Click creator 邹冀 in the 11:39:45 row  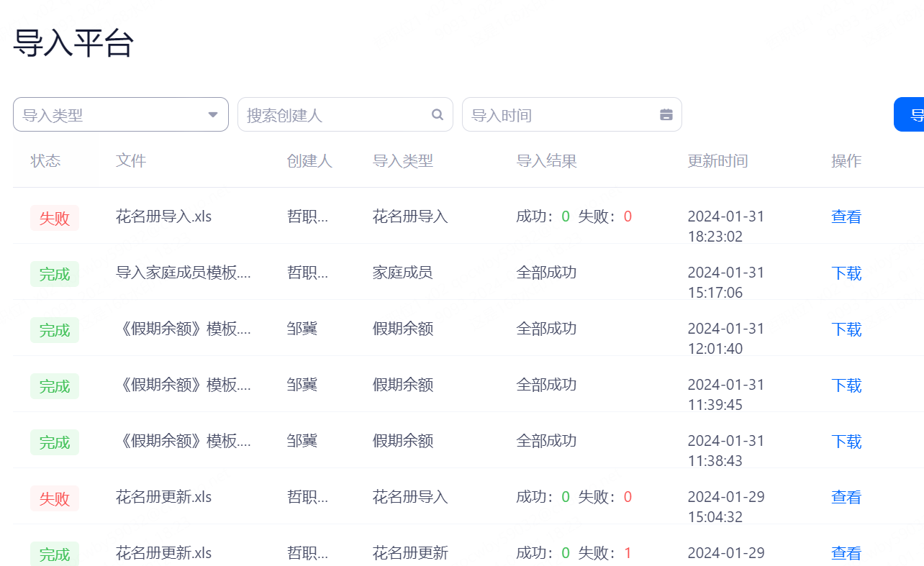point(302,385)
